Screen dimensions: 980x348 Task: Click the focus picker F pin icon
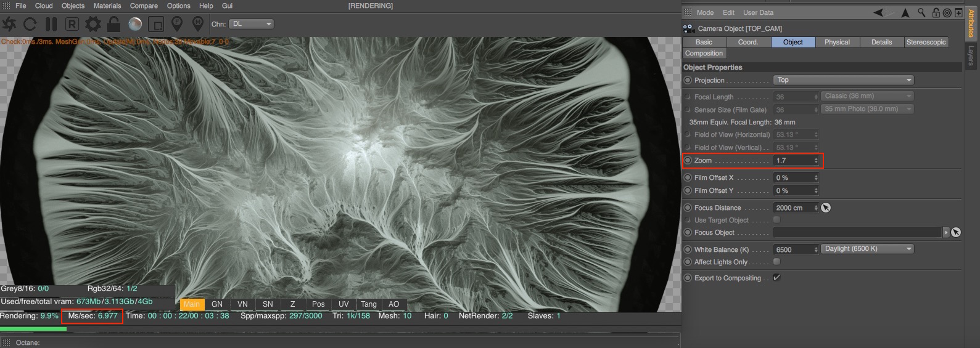coord(177,24)
